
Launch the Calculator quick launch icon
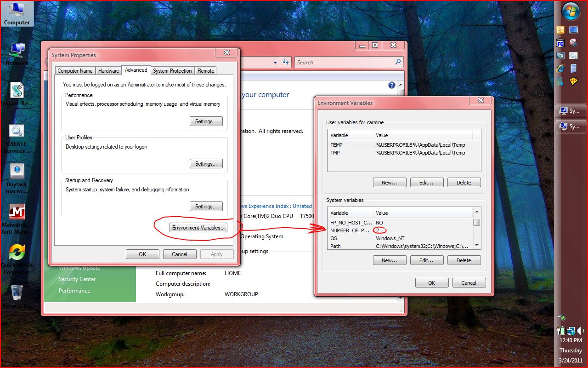pos(573,69)
